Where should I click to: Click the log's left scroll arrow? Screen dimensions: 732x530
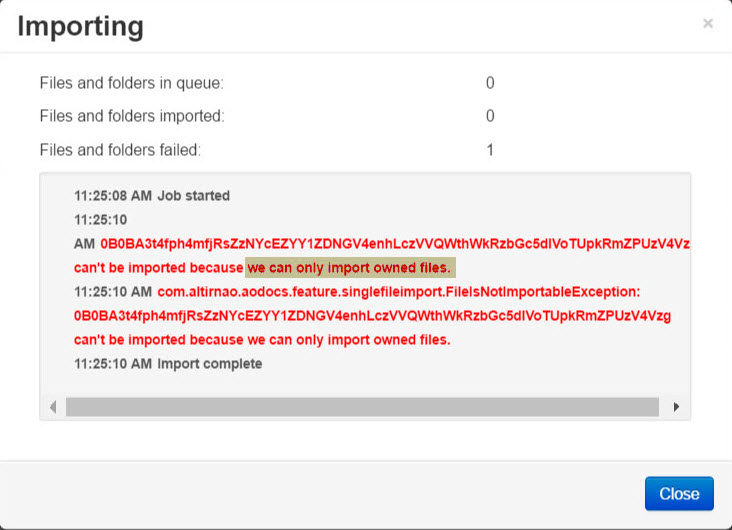click(x=53, y=407)
